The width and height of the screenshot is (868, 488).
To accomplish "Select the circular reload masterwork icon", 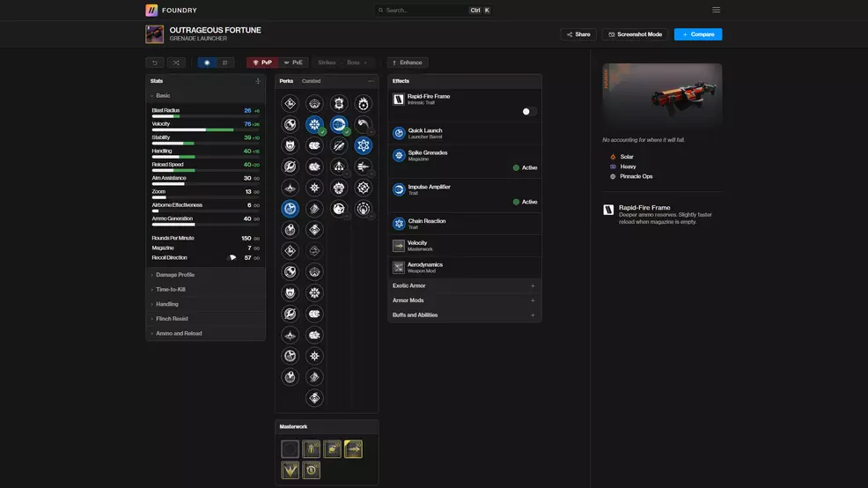I will (x=311, y=470).
